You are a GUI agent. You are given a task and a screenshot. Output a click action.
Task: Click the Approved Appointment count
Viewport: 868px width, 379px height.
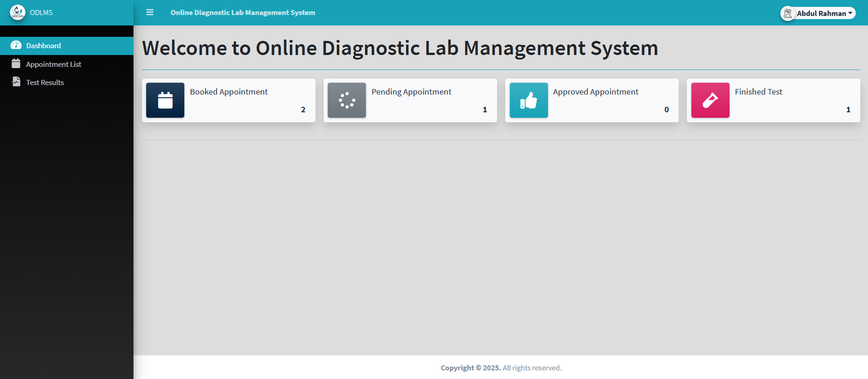pyautogui.click(x=666, y=110)
